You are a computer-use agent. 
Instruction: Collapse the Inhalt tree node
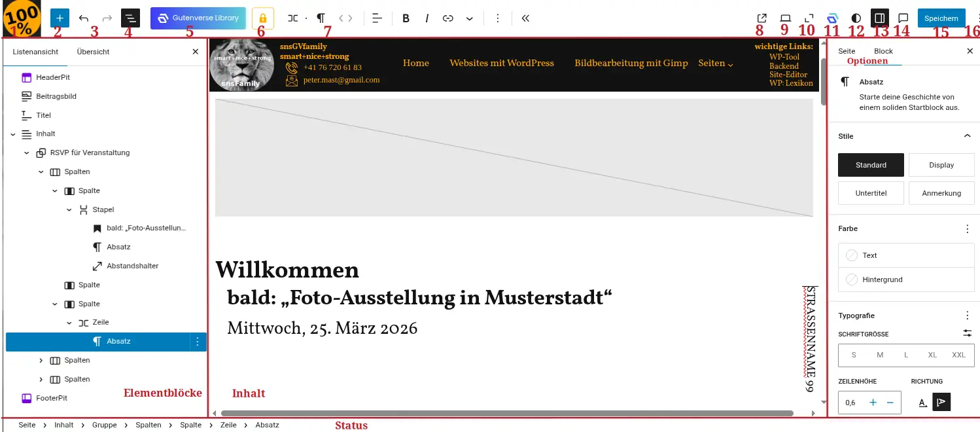[12, 134]
